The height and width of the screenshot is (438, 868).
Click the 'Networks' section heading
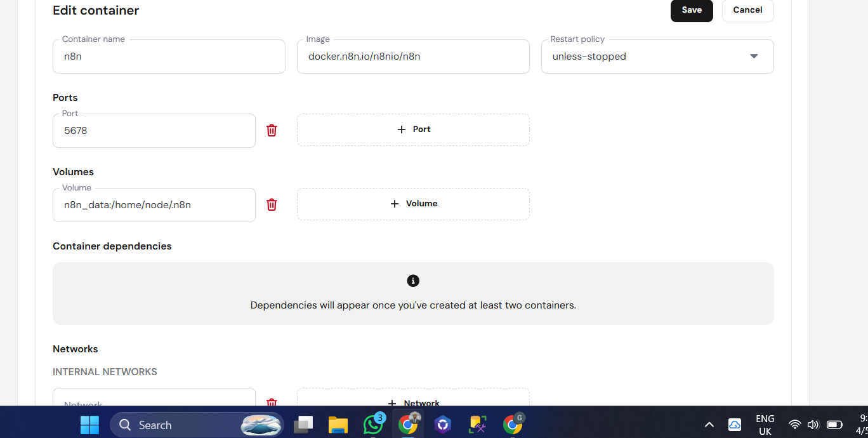[x=76, y=349]
